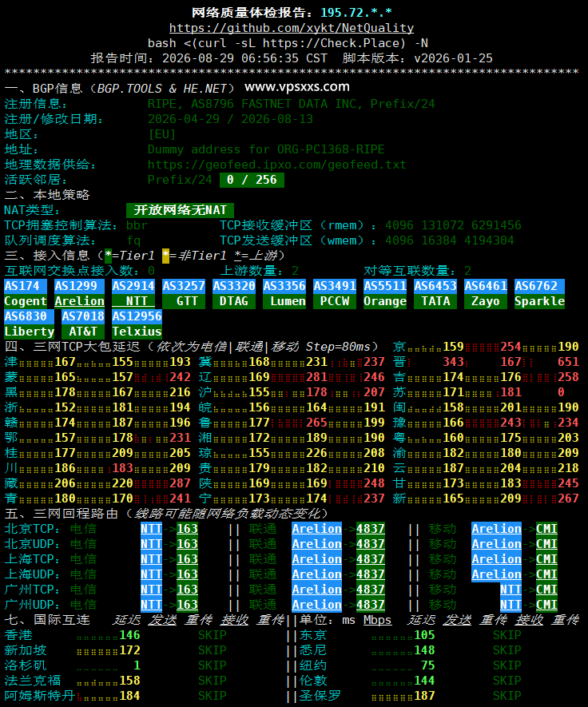Click NTT in the 北京TCP 电信 route
This screenshot has width=588, height=707.
pos(151,529)
